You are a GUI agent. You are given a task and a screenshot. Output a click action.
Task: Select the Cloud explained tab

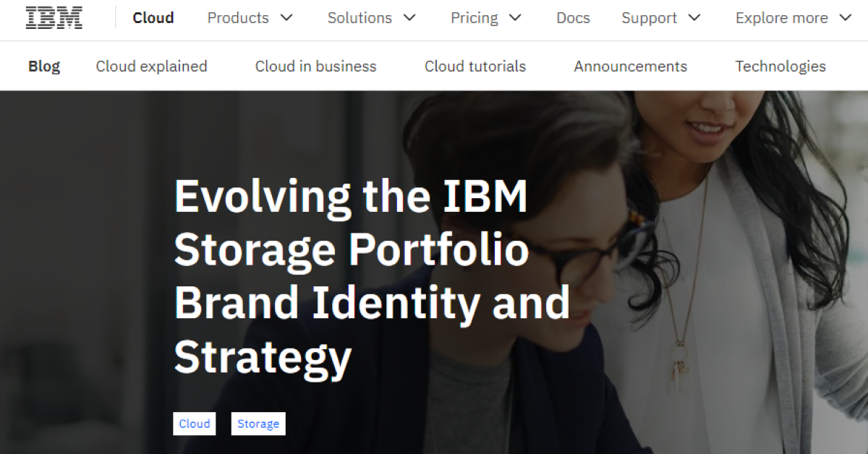click(152, 67)
